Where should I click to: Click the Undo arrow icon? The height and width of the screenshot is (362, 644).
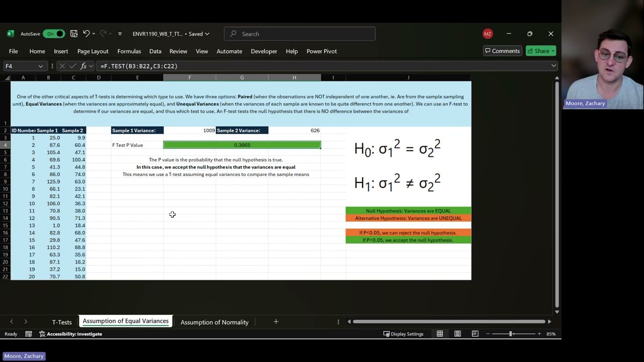(x=86, y=34)
